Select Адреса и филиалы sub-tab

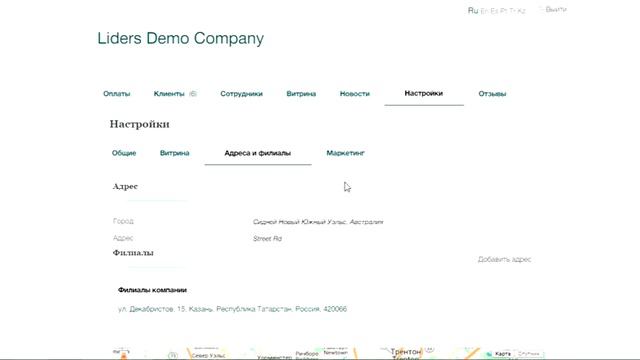click(x=258, y=153)
